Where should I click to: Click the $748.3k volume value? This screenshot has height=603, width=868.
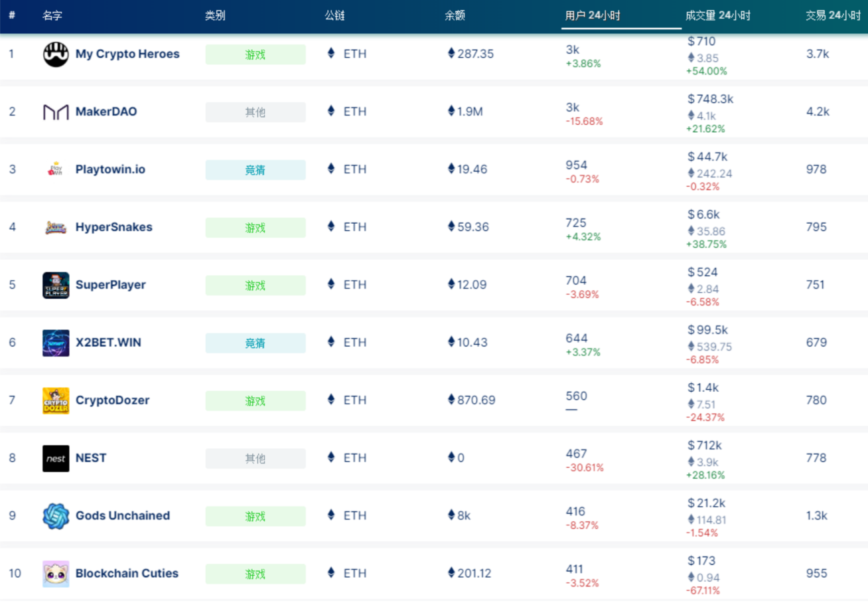[711, 99]
